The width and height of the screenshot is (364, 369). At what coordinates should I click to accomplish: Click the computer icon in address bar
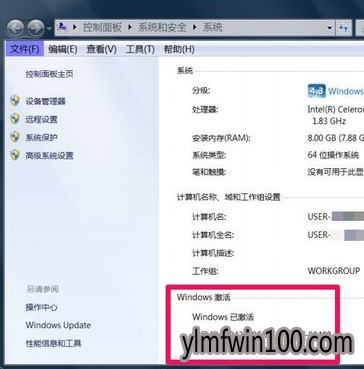tap(63, 28)
